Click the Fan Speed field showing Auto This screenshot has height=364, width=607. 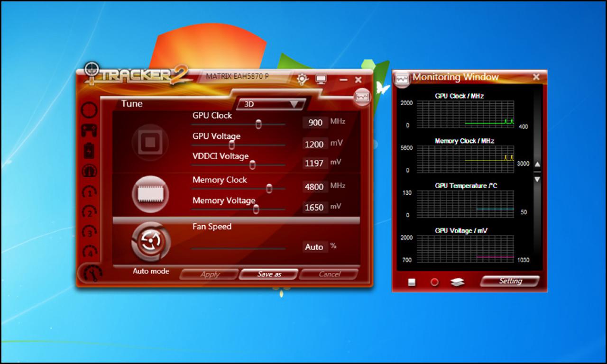(x=315, y=247)
